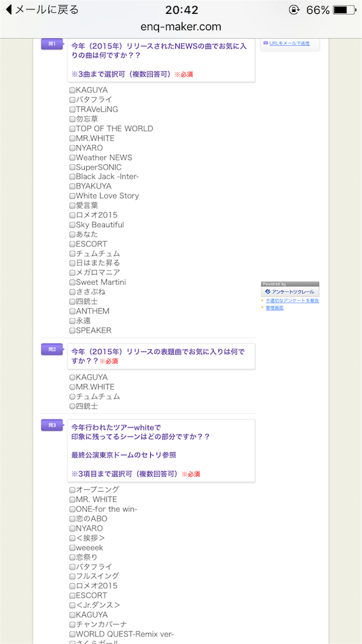Screen dimensions: 362x644
Task: Tick the 永遠 checkbox
Action: 72,321
